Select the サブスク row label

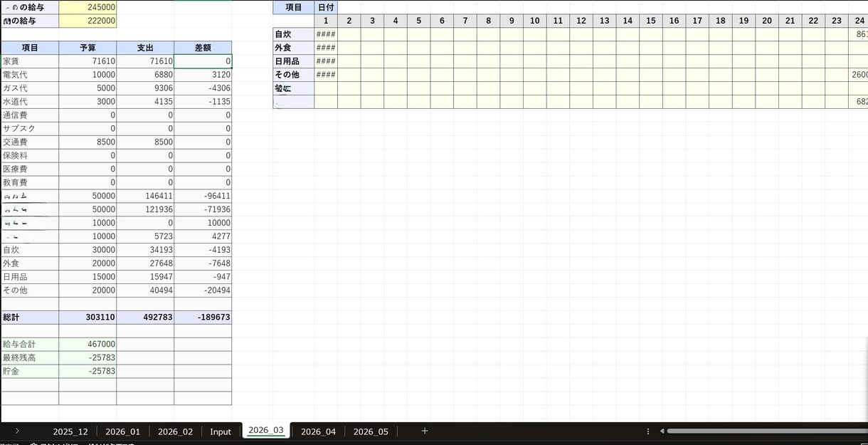click(x=30, y=129)
